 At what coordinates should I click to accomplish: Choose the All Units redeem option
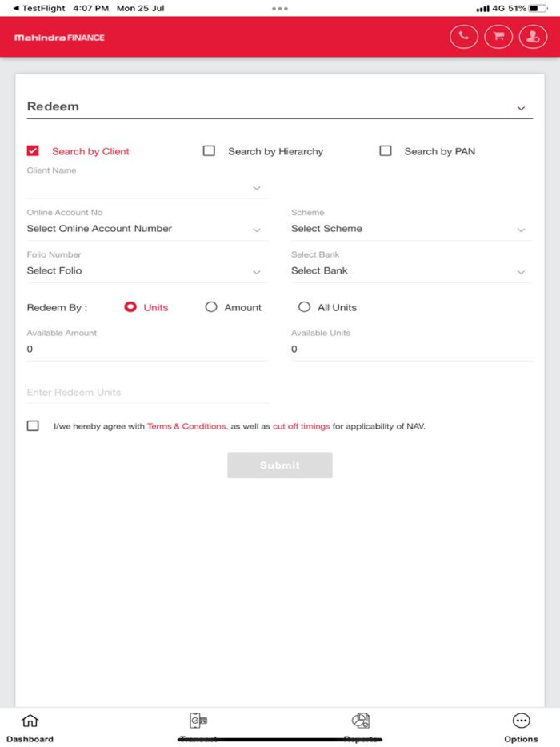point(305,306)
